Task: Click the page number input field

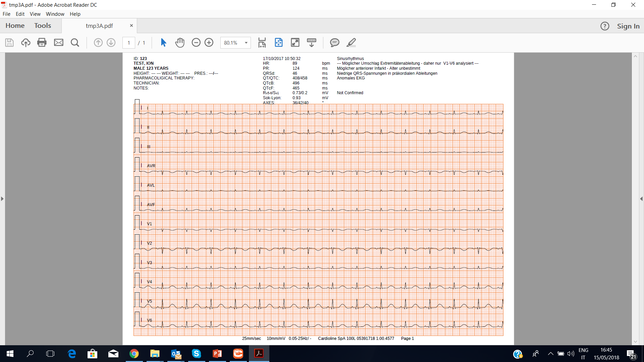Action: tap(129, 43)
